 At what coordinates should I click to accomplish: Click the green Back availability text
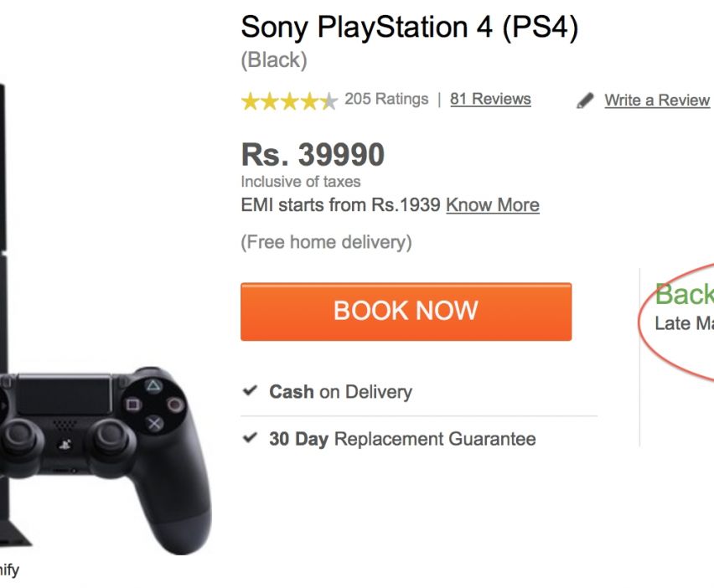click(684, 295)
